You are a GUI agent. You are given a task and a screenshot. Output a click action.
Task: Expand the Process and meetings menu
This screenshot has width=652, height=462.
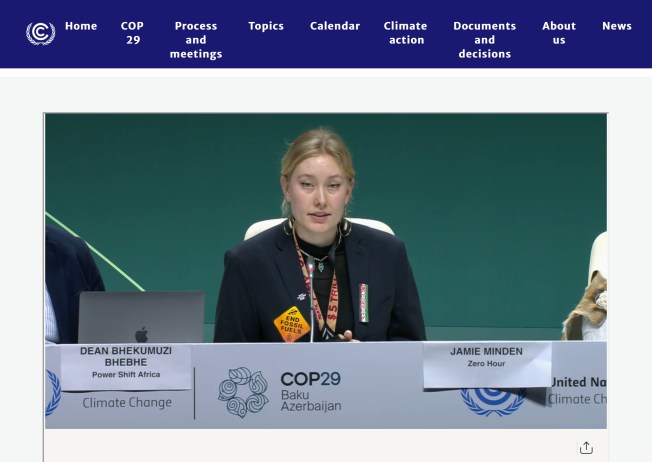(x=196, y=40)
